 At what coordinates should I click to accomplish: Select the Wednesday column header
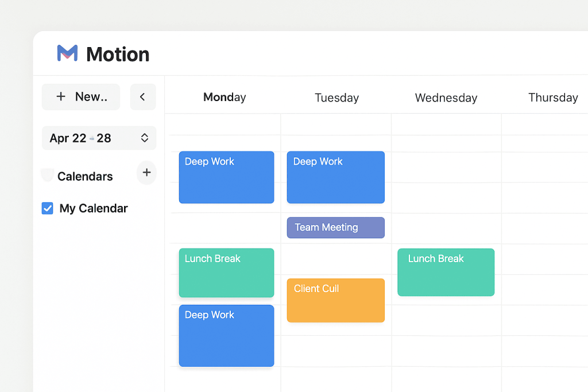tap(446, 98)
